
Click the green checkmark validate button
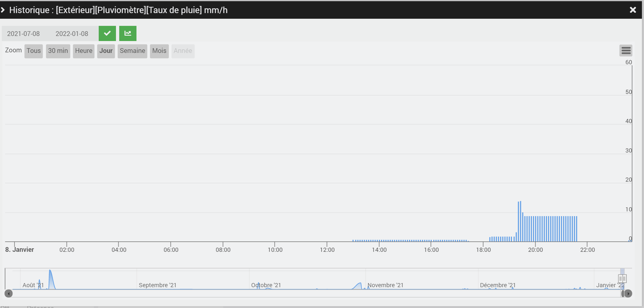(107, 33)
